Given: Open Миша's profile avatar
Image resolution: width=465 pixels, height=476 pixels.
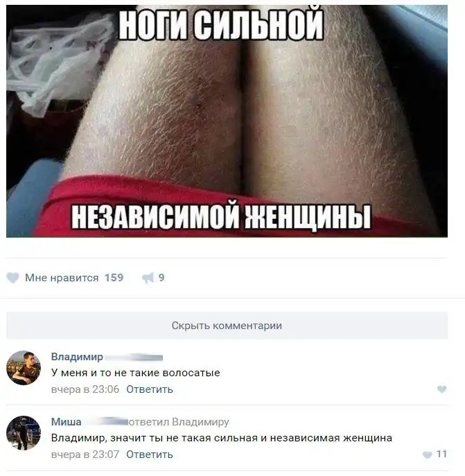Looking at the screenshot, I should [x=24, y=432].
